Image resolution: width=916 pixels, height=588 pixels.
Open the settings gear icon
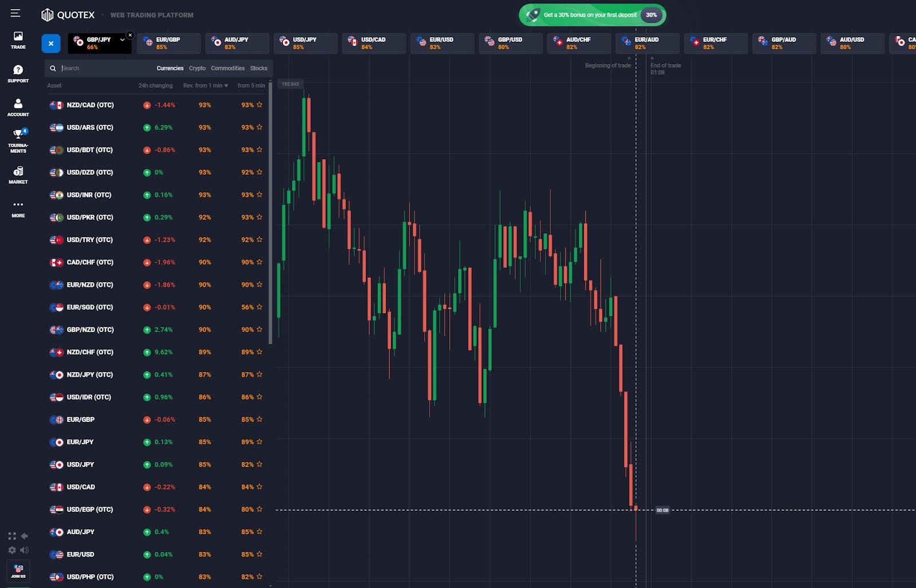12,550
